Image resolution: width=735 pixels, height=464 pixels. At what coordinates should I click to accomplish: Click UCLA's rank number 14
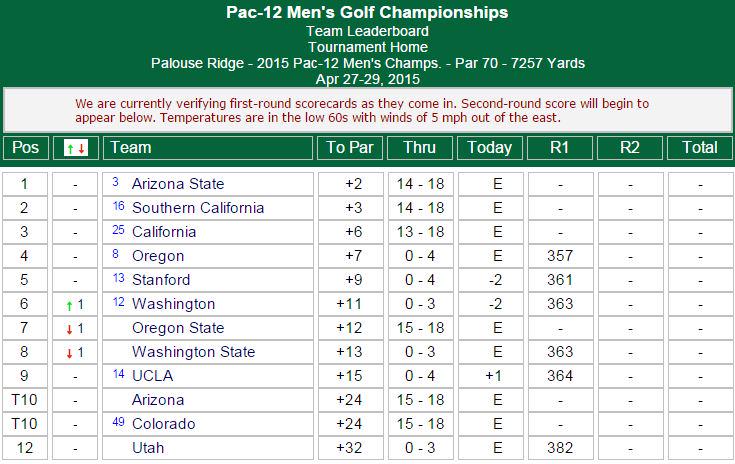pyautogui.click(x=119, y=374)
